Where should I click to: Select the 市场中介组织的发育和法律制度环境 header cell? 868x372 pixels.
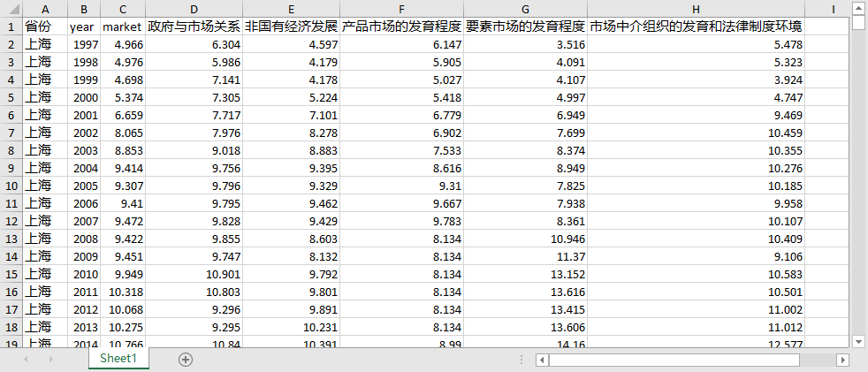click(x=697, y=26)
